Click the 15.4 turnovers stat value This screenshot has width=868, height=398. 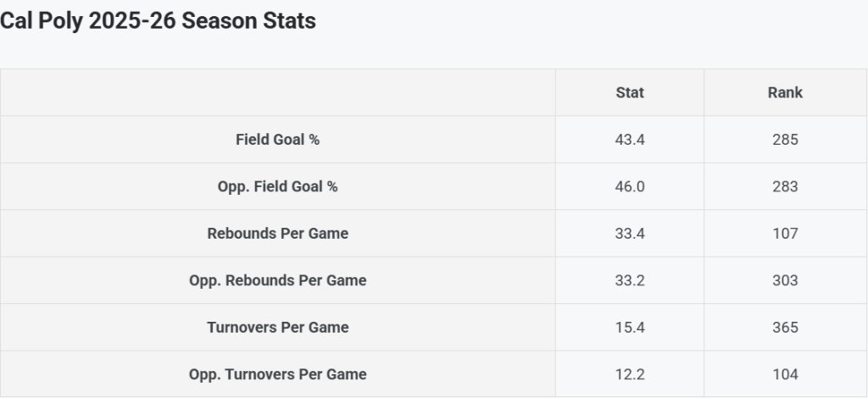[630, 328]
